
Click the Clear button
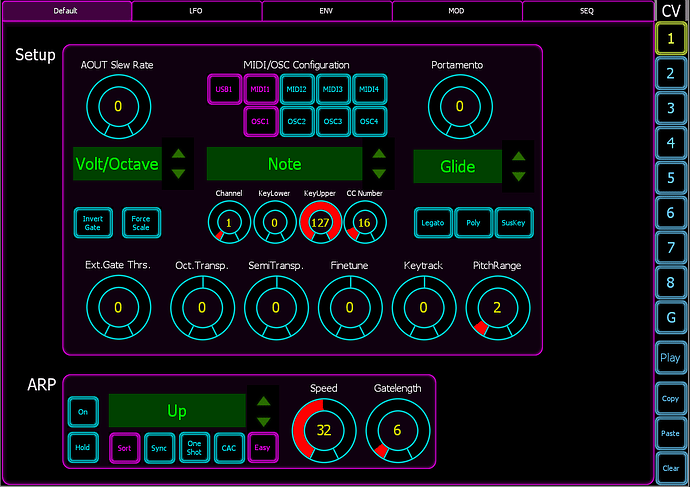pos(671,468)
